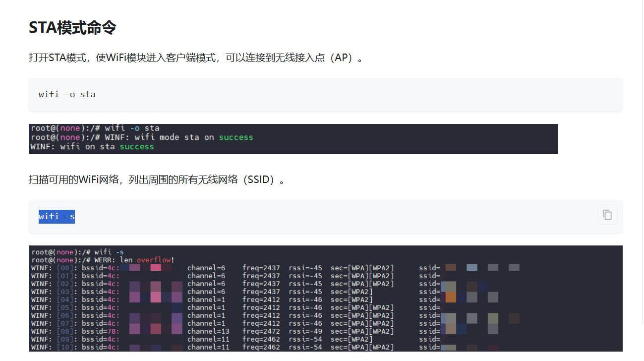This screenshot has height=361, width=644.
Task: Click the success text in terminal output
Action: point(235,137)
